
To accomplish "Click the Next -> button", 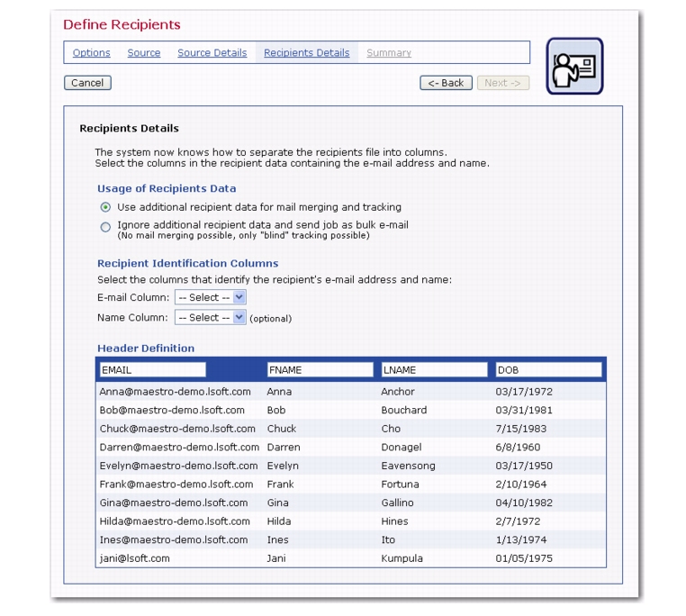I will [x=502, y=83].
